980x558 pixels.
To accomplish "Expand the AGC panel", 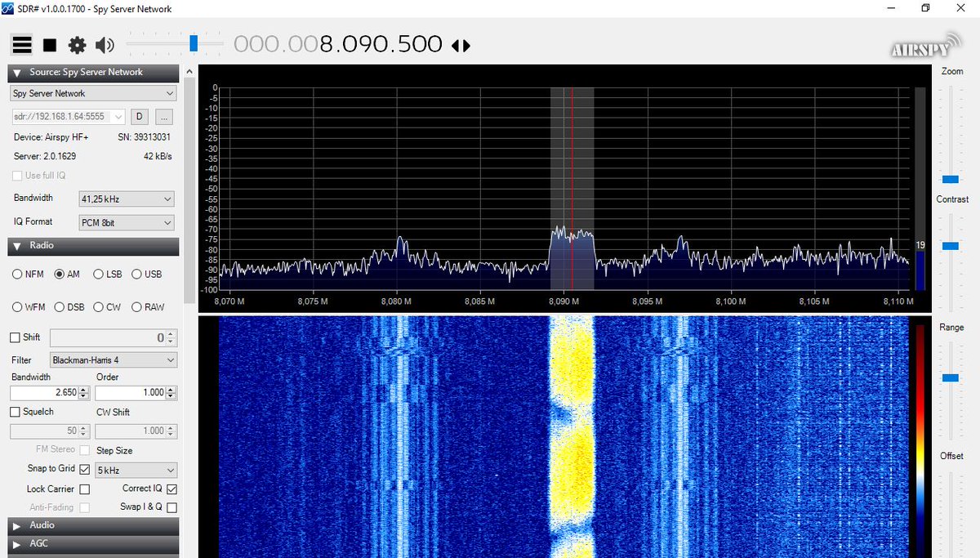I will 92,542.
